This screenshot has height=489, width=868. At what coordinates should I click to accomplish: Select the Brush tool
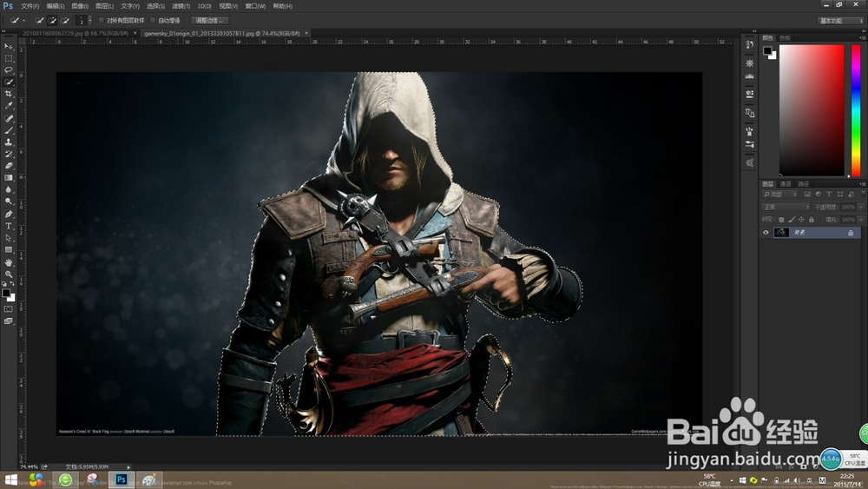click(9, 130)
